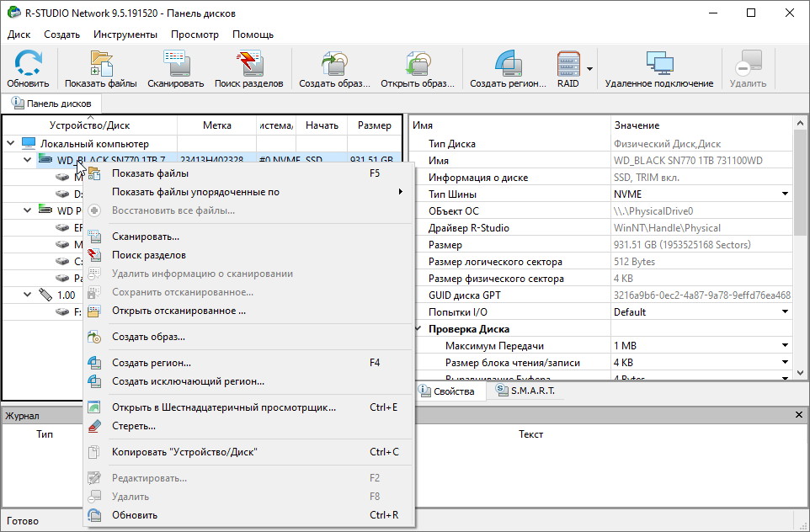Collapse the 1.00 removable drive node
Screen dimensions: 810x532
pyautogui.click(x=28, y=295)
